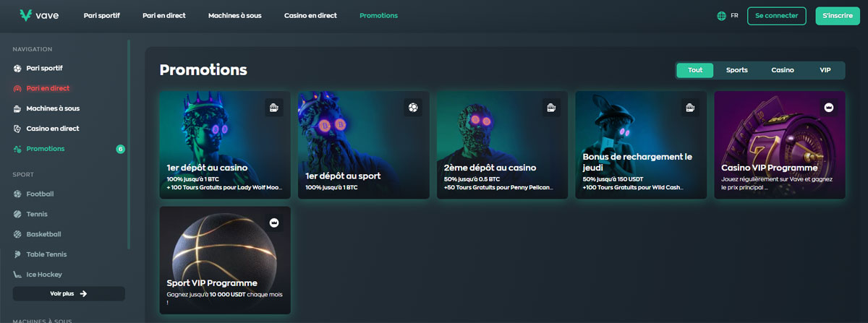This screenshot has height=323, width=868.
Task: Click the cards icon beside Casino en direct
Action: pos(17,129)
